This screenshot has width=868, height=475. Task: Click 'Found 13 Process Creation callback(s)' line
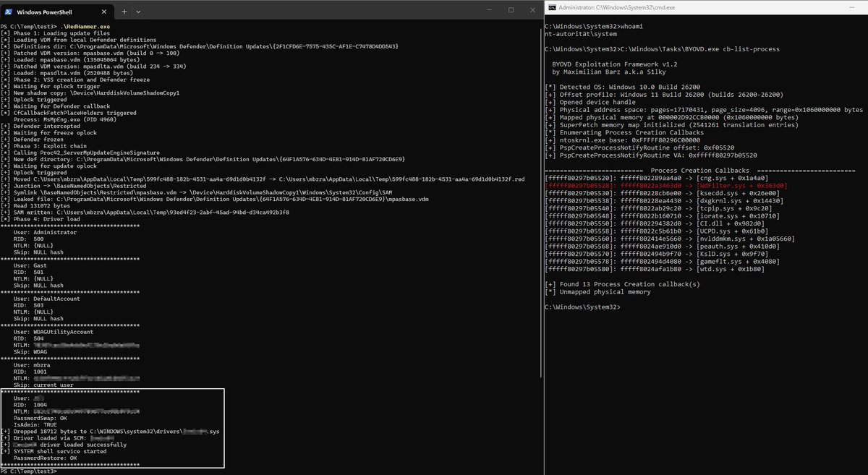(622, 284)
